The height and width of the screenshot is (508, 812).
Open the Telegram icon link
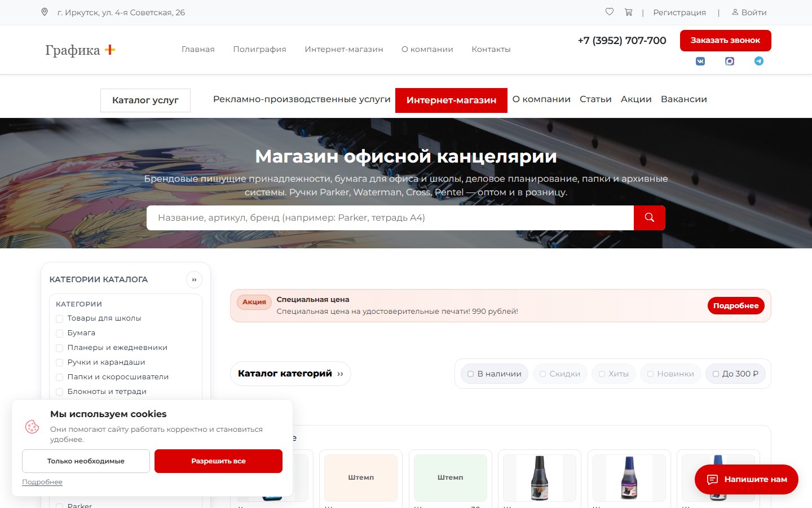[x=759, y=61]
